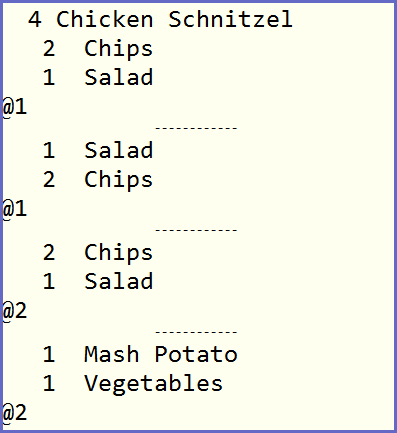
Task: Click the second @1 seat marker
Action: (x=15, y=209)
